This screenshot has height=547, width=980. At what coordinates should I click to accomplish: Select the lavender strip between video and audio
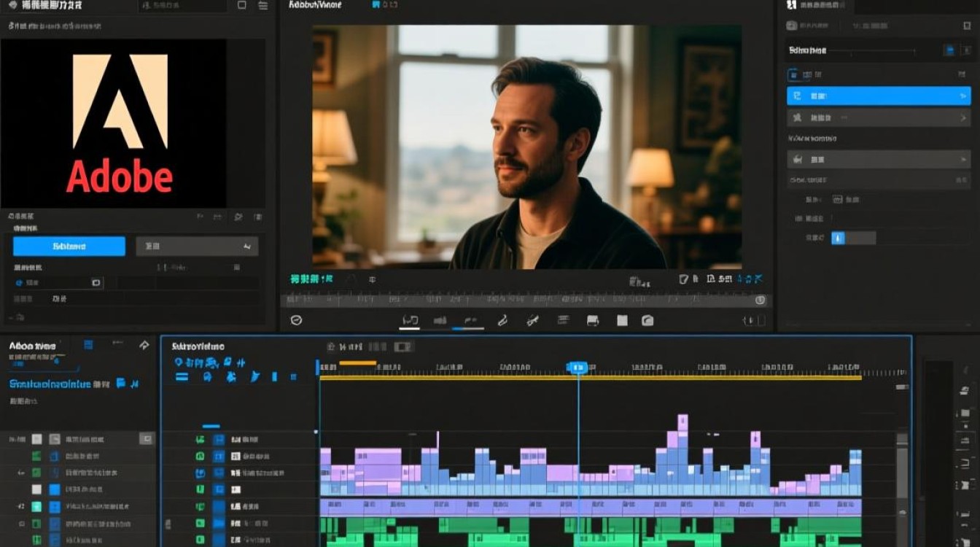[591, 507]
